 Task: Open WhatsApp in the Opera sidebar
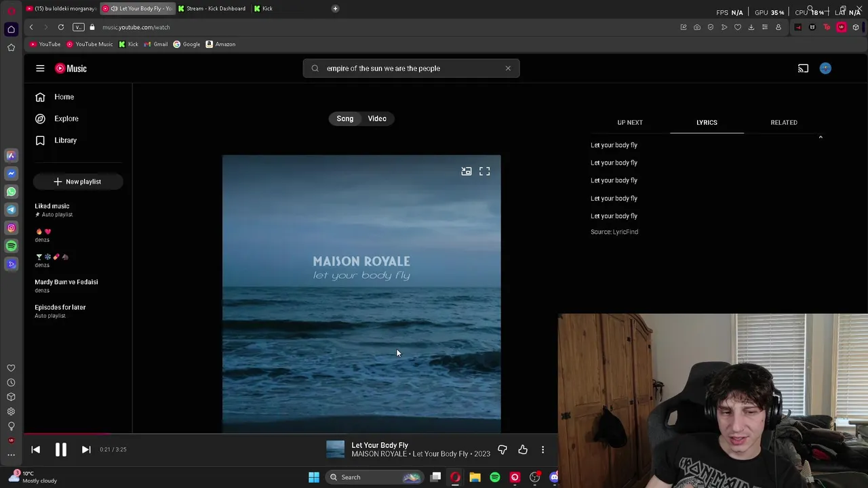[x=11, y=192]
